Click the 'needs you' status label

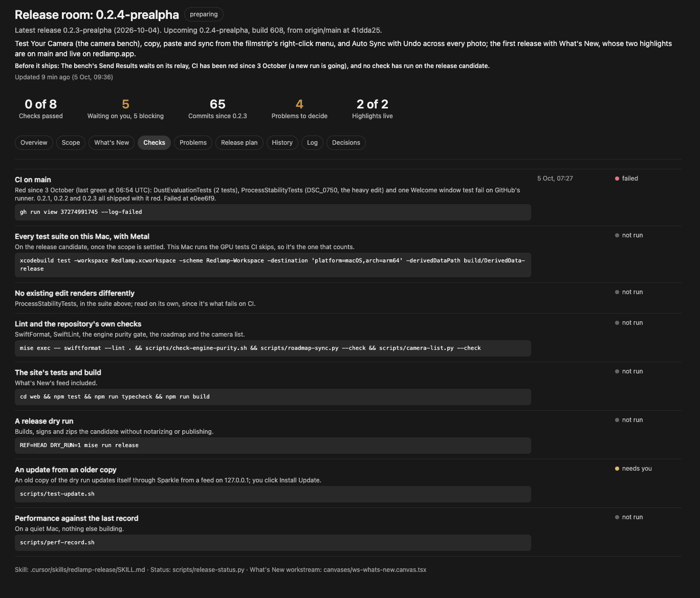coord(633,469)
